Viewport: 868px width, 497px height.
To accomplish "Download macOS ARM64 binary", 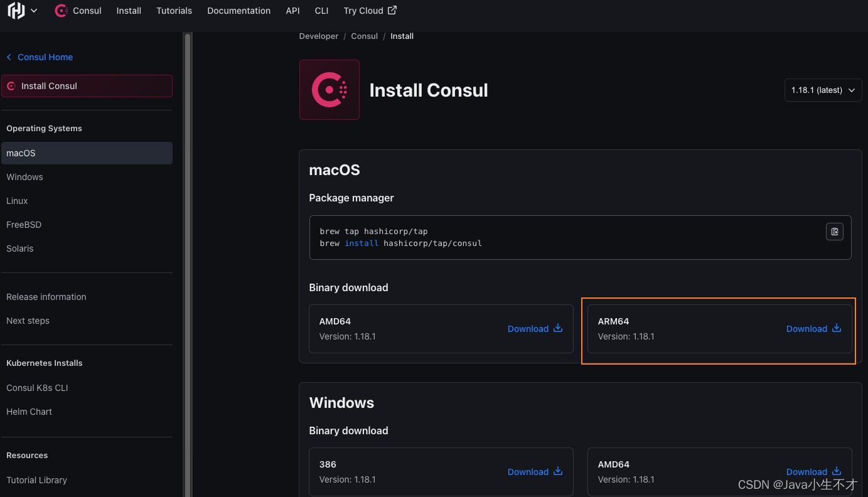I will (x=813, y=329).
